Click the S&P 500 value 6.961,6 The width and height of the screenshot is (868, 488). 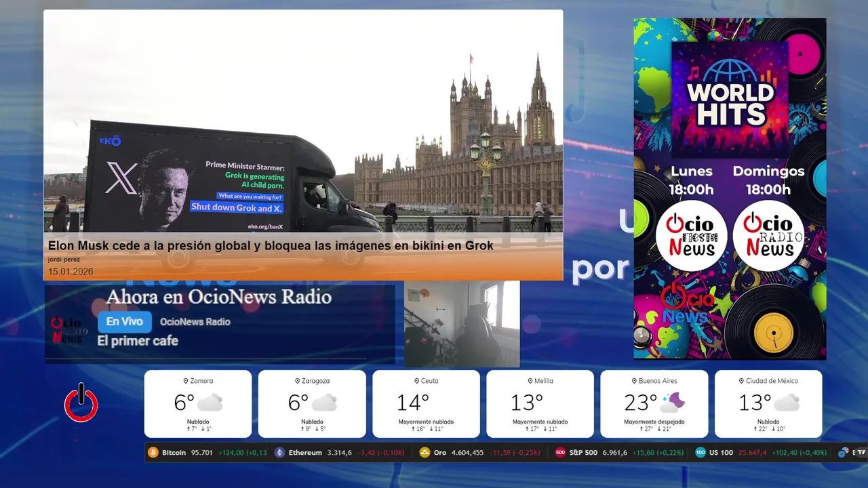click(x=615, y=453)
